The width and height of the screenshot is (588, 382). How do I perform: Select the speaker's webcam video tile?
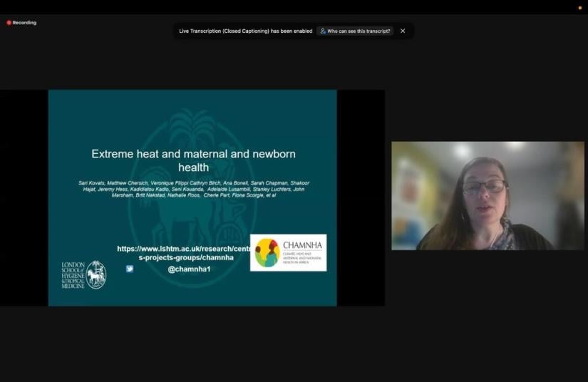coord(488,195)
